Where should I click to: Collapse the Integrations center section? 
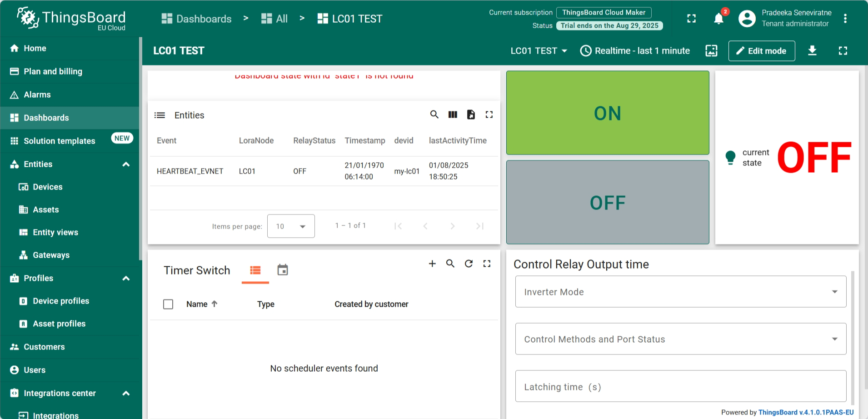126,393
